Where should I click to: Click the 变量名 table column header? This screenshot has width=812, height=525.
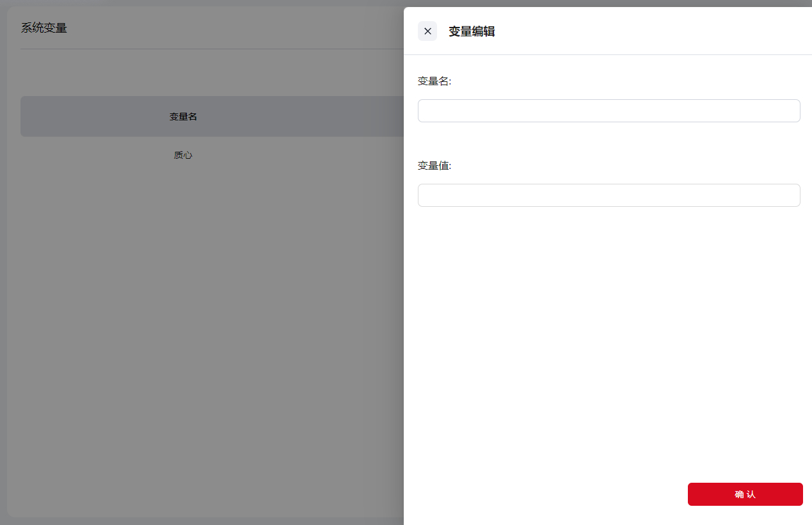click(x=183, y=117)
